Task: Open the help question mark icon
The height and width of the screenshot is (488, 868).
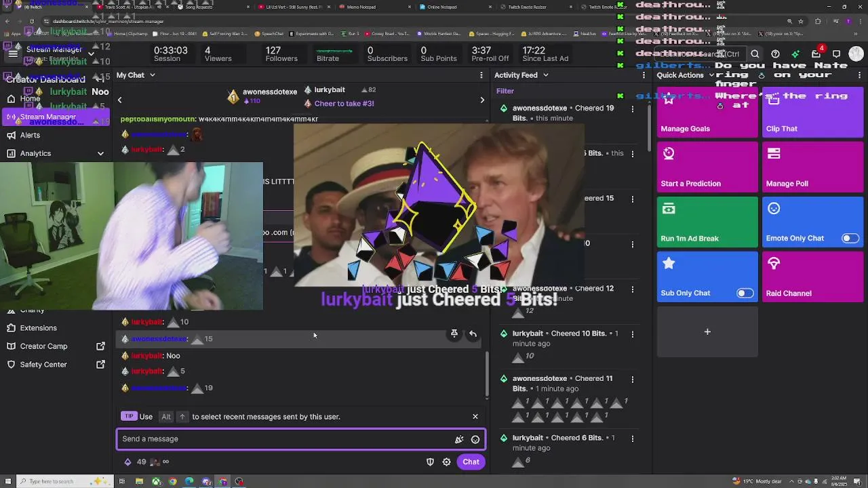Action: [x=775, y=54]
